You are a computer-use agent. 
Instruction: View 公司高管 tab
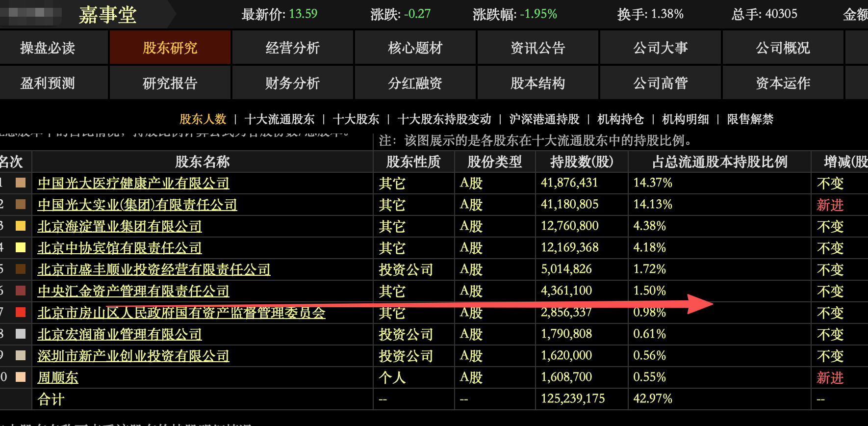click(x=661, y=83)
